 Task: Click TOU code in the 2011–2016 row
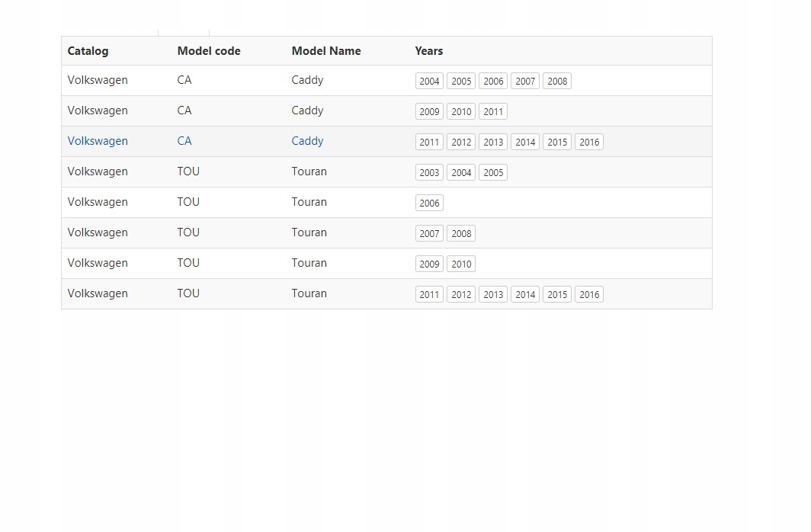tap(188, 293)
